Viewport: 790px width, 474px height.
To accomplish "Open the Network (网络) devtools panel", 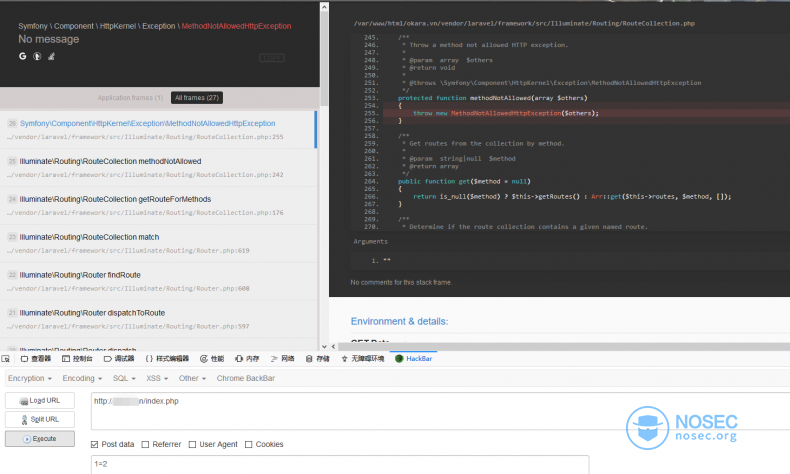I will [282, 359].
